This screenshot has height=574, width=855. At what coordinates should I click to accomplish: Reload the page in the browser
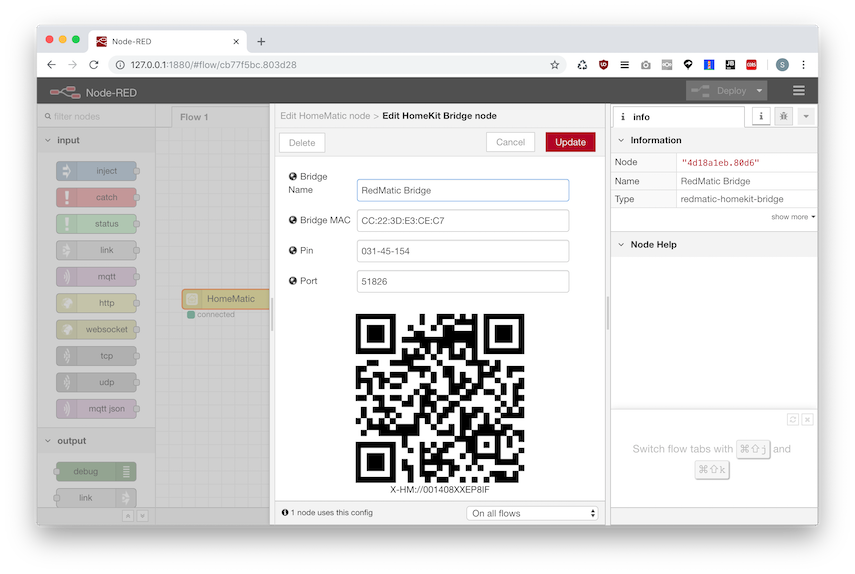[94, 65]
